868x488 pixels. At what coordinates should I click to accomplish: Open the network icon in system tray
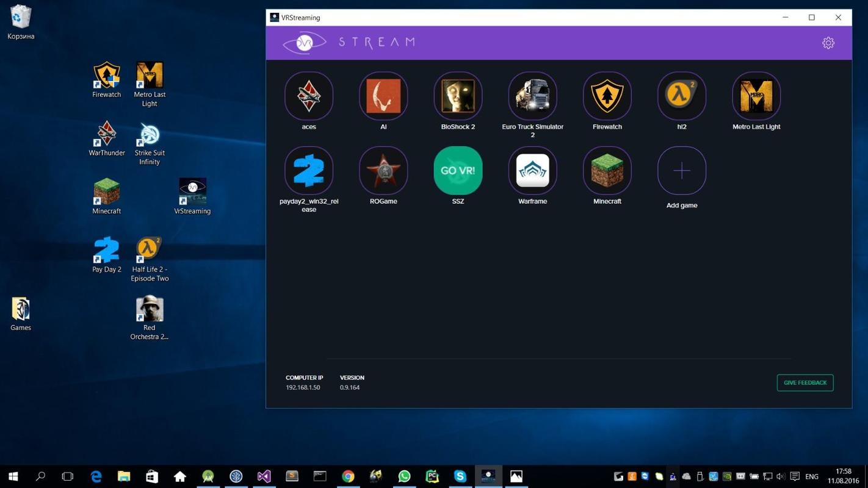click(767, 476)
